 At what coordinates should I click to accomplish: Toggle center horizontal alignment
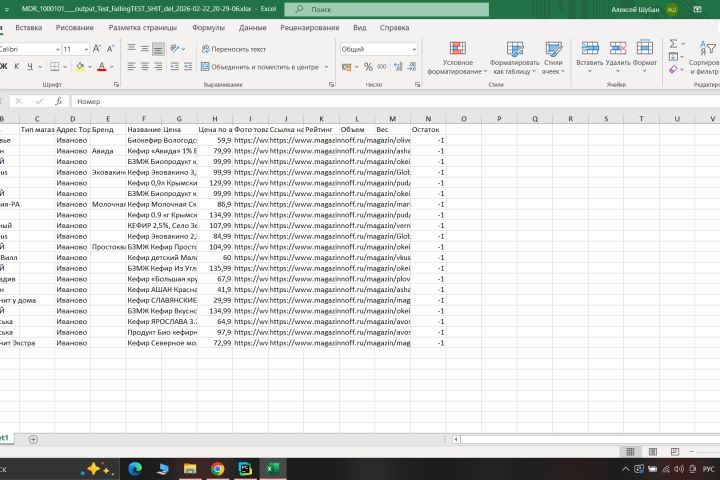145,67
